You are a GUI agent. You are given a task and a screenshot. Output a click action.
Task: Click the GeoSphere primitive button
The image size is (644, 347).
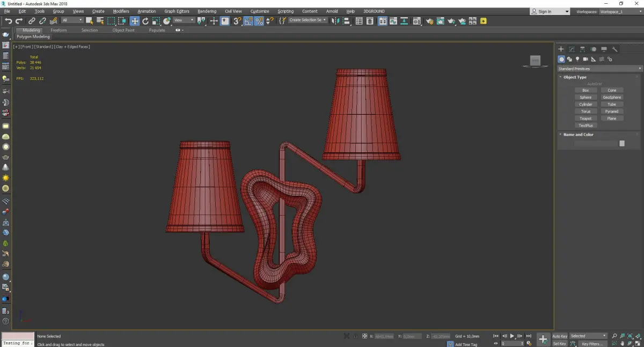[x=612, y=97]
